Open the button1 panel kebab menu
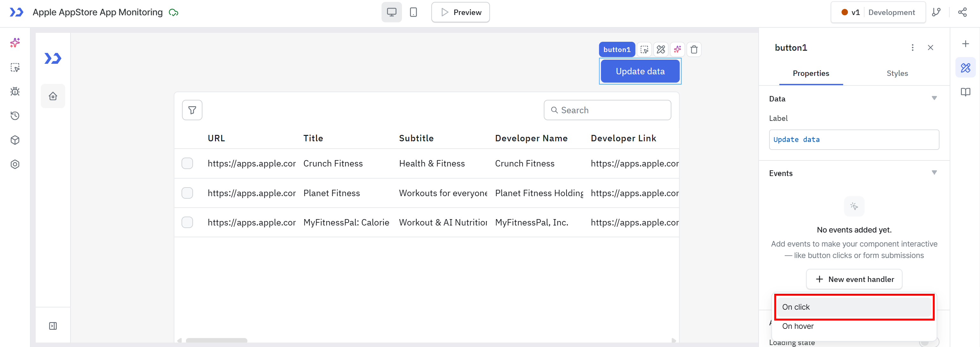This screenshot has width=980, height=347. pyautogui.click(x=912, y=48)
